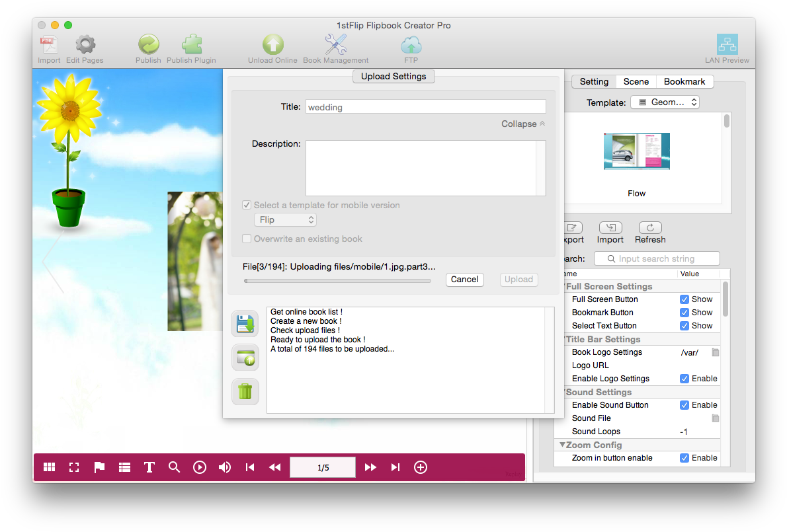Check Overwrite an existing book

247,239
